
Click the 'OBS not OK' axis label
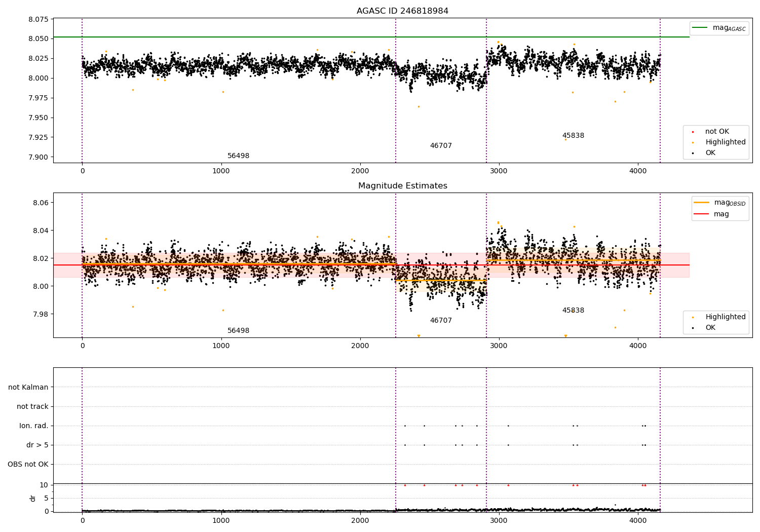tap(28, 464)
